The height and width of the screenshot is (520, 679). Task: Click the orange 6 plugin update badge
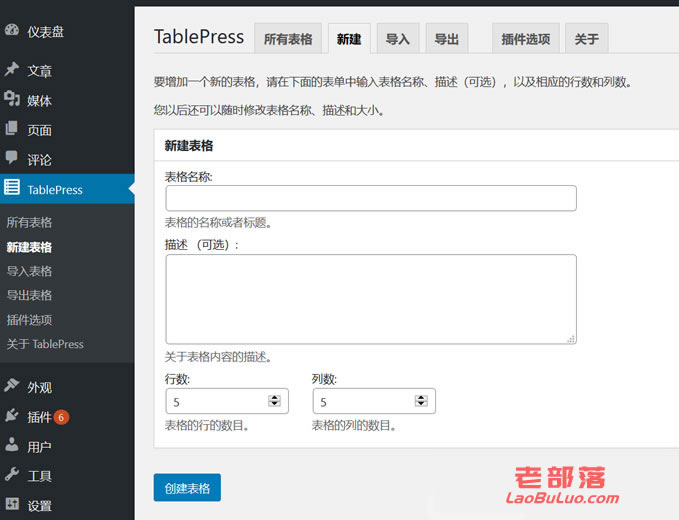61,417
